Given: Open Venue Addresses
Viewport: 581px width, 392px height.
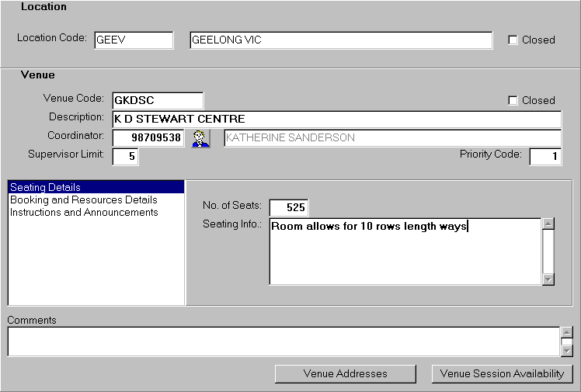Looking at the screenshot, I should 345,373.
